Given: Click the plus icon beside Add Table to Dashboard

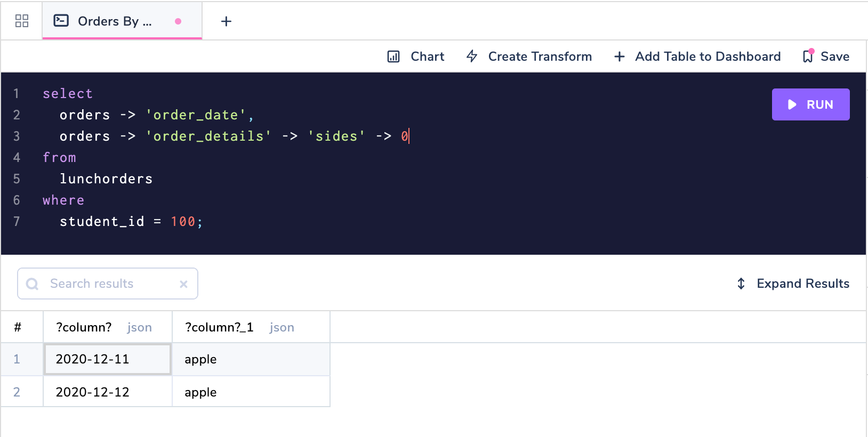Looking at the screenshot, I should (620, 56).
